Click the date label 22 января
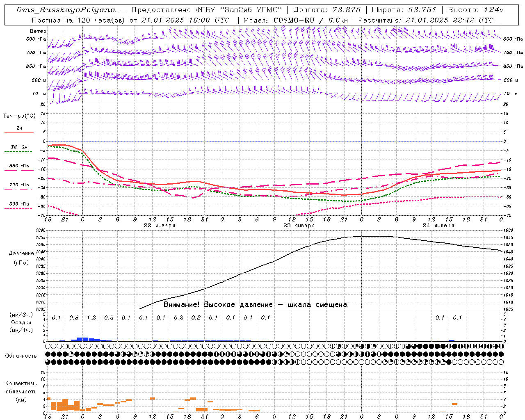The width and height of the screenshot is (525, 420). click(x=159, y=226)
